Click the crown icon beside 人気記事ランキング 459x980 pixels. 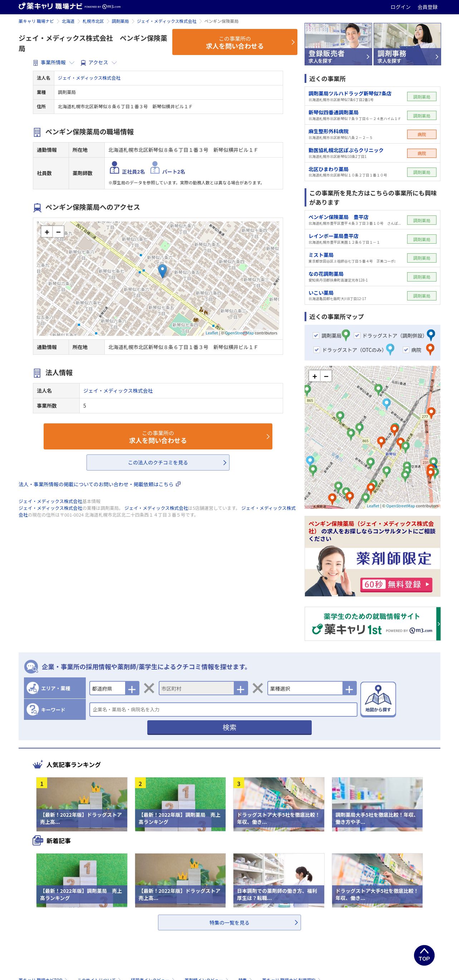[x=38, y=764]
